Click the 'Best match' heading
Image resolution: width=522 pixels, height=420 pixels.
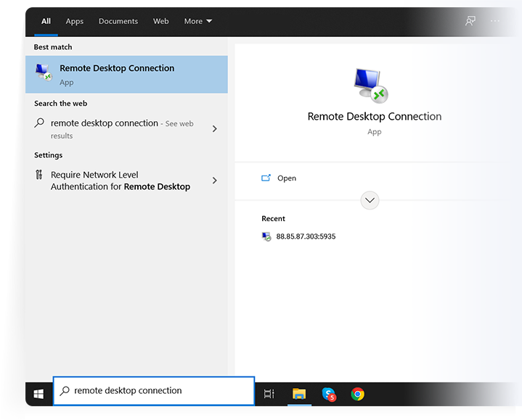pyautogui.click(x=53, y=47)
